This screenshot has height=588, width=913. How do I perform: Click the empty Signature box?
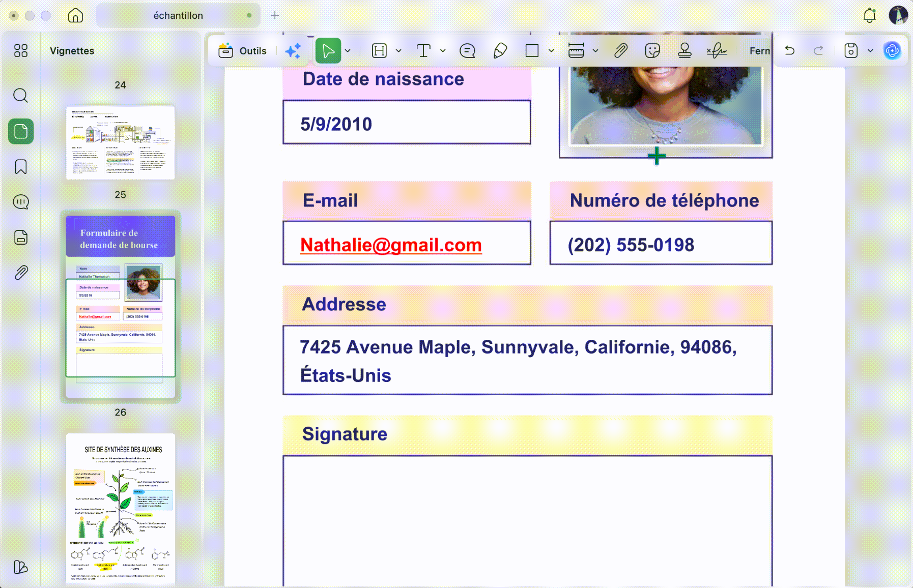pyautogui.click(x=528, y=521)
